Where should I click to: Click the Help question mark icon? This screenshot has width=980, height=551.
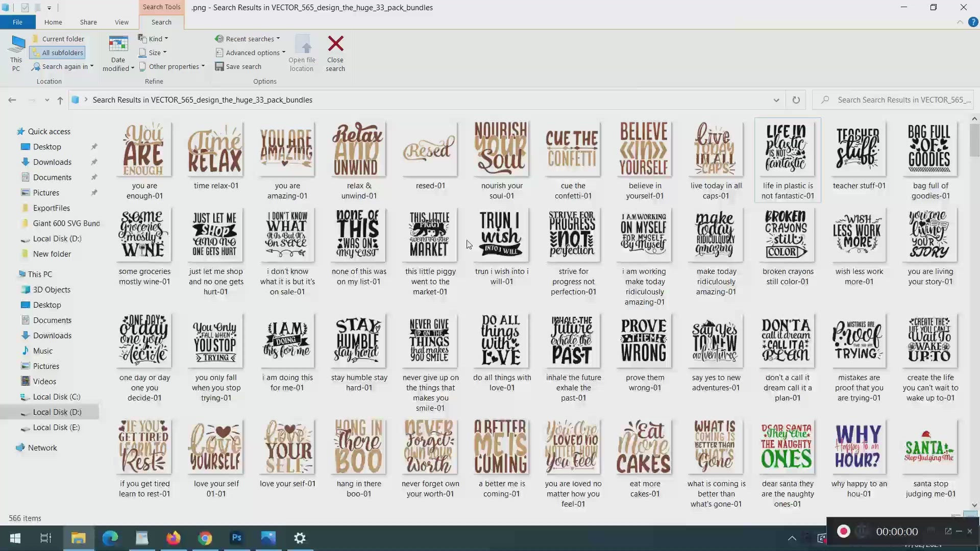tap(973, 22)
